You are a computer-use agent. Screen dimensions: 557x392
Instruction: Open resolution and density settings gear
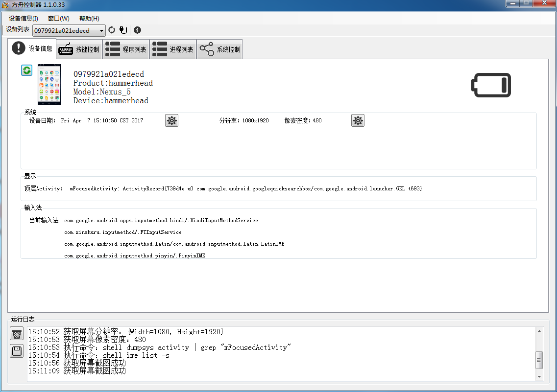pyautogui.click(x=358, y=121)
